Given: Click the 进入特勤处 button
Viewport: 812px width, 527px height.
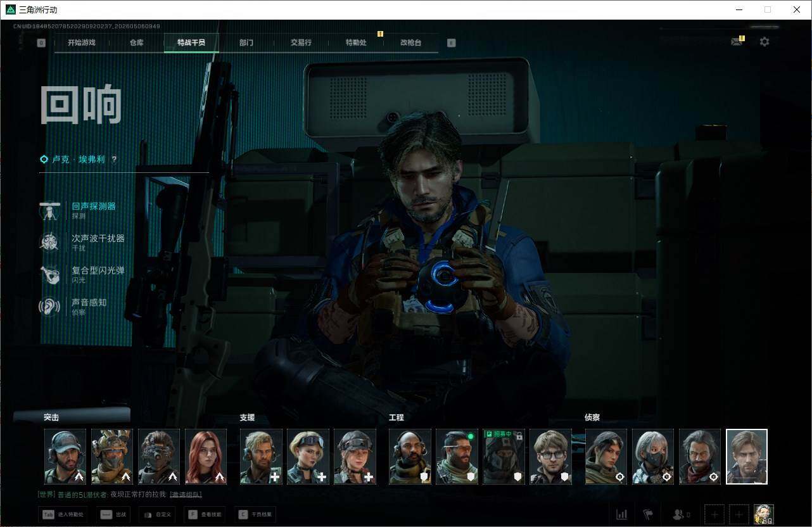Looking at the screenshot, I should click(63, 514).
